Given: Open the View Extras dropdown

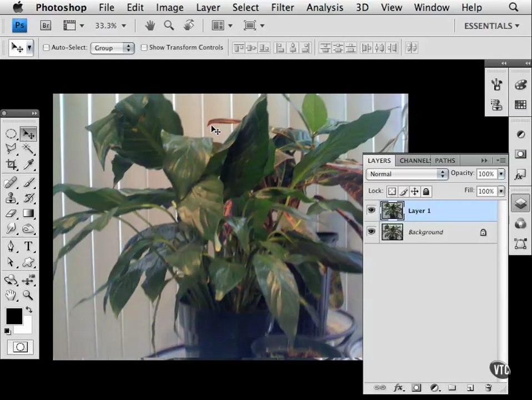Looking at the screenshot, I should [73, 26].
